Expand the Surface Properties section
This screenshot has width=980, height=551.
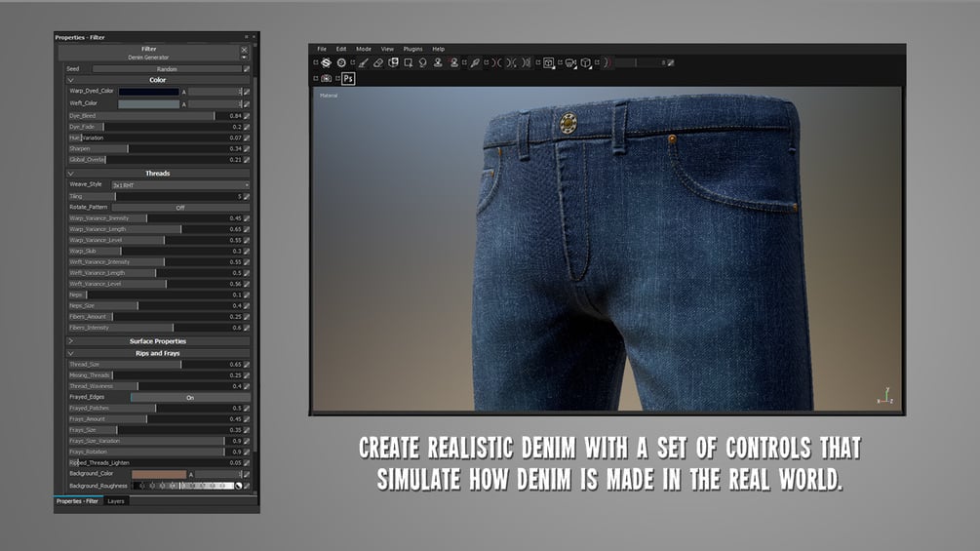(x=158, y=341)
